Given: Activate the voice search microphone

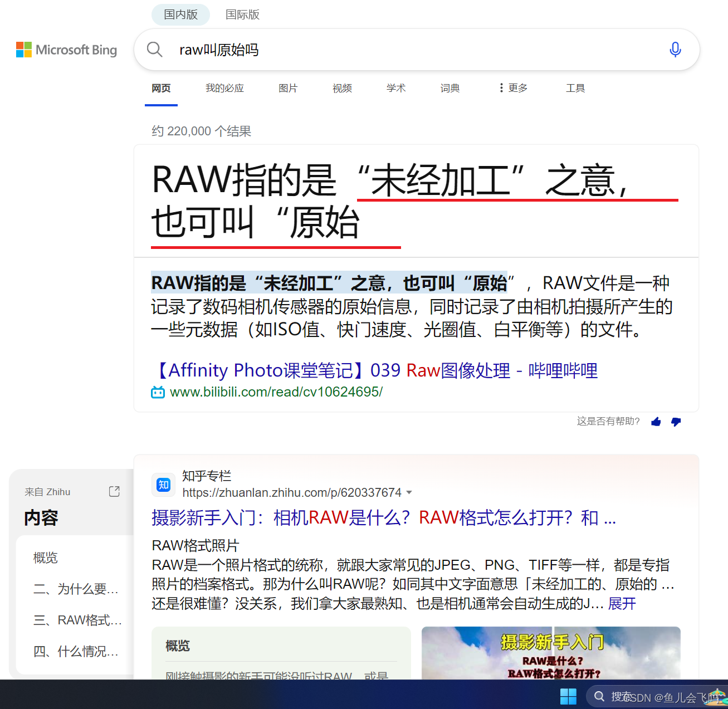Looking at the screenshot, I should 675,50.
